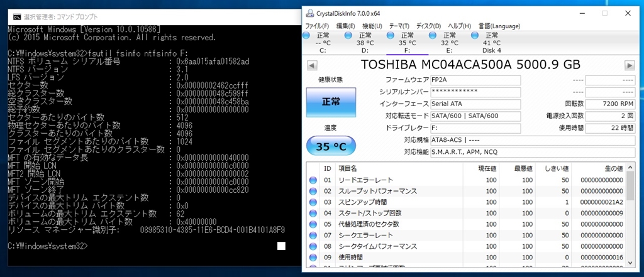Screen dimensions: 644x277
Task: Select the Disk 4 status orb
Action: pos(475,36)
